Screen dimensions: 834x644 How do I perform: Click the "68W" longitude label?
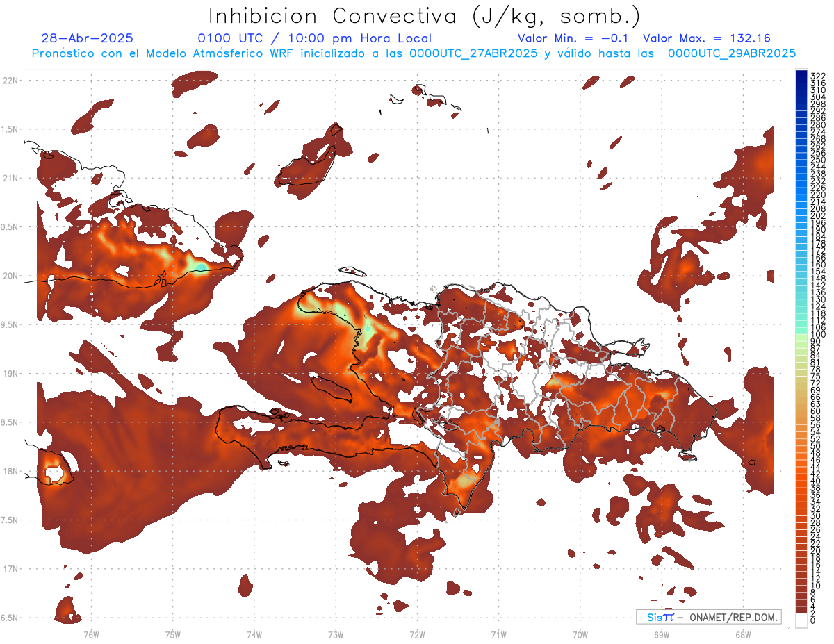click(742, 634)
